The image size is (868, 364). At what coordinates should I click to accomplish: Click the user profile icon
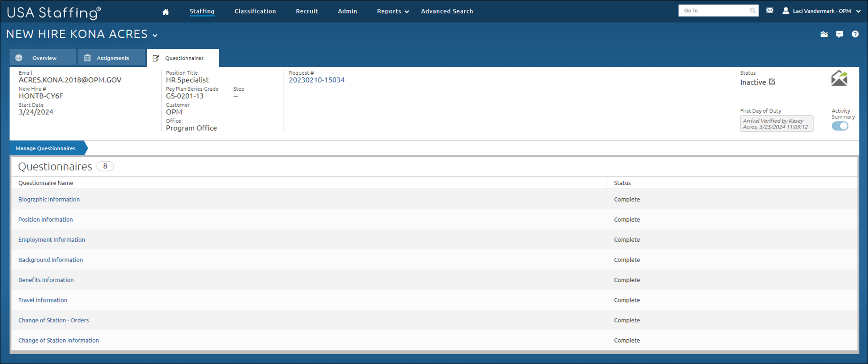(x=786, y=11)
